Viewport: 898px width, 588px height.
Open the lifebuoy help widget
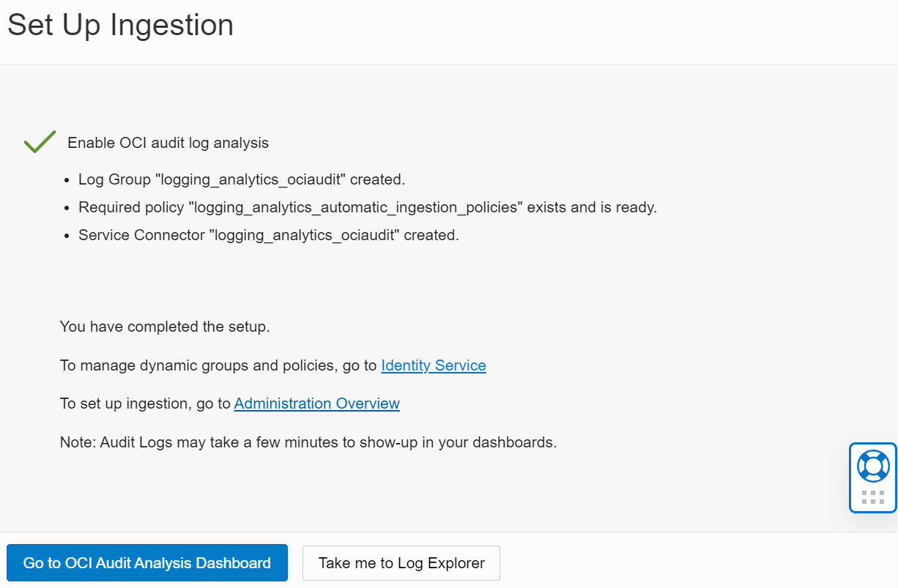coord(873,466)
